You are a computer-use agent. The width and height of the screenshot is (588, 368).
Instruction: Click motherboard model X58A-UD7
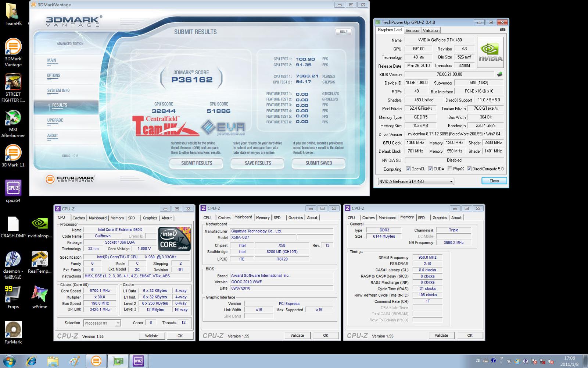click(x=262, y=237)
